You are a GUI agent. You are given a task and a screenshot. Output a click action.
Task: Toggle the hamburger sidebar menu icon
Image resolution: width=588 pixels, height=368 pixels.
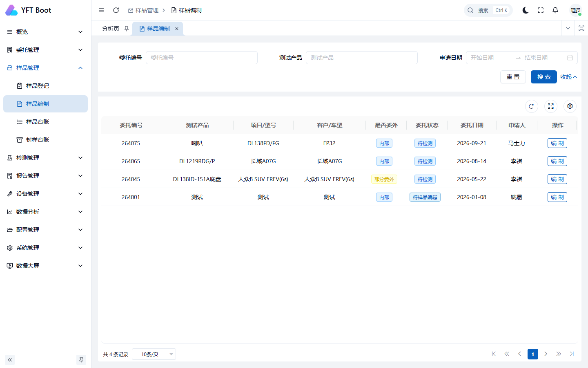(101, 10)
